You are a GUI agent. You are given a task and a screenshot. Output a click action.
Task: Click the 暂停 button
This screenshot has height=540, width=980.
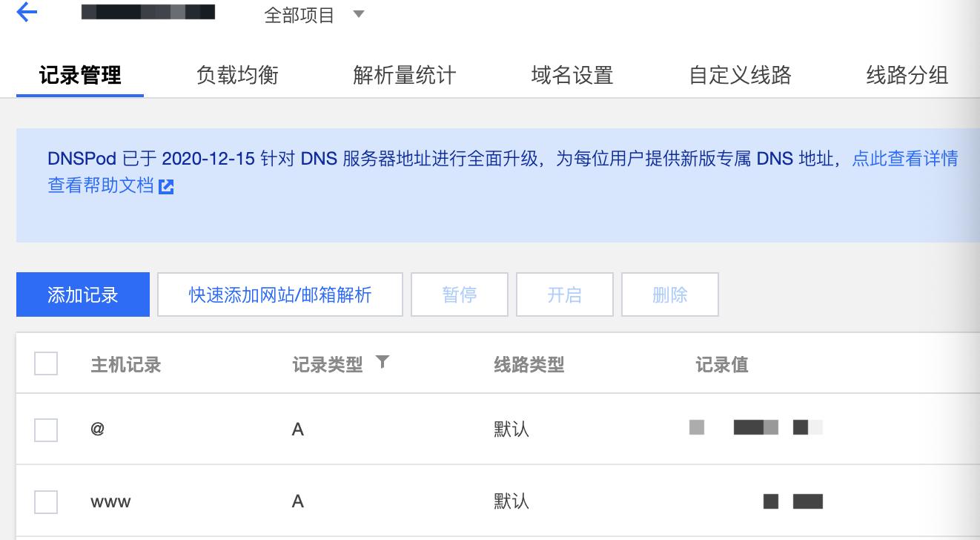(460, 294)
